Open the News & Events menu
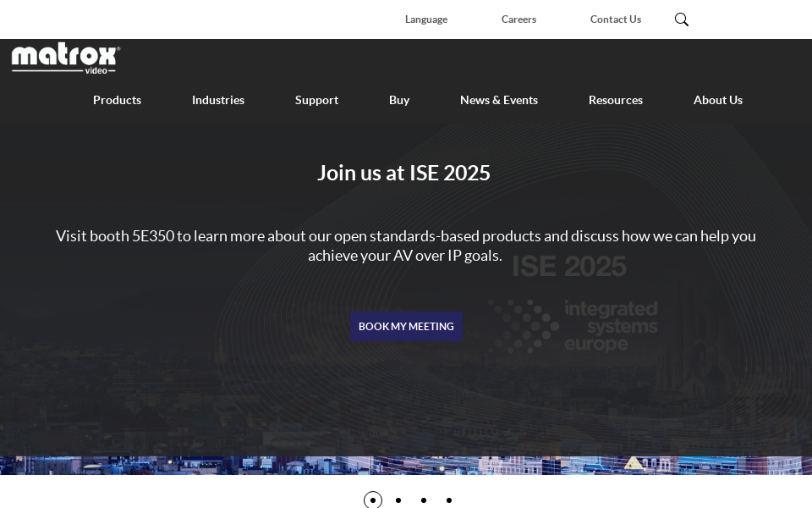 pyautogui.click(x=499, y=100)
